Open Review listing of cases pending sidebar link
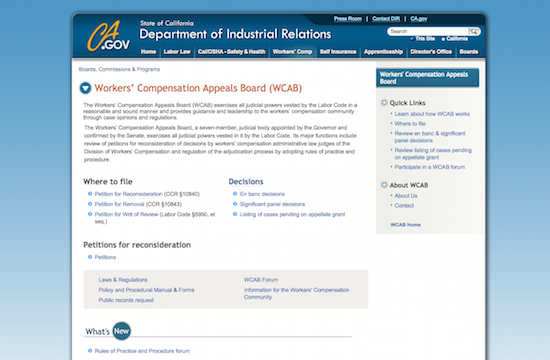The image size is (550, 360). pyautogui.click(x=433, y=154)
